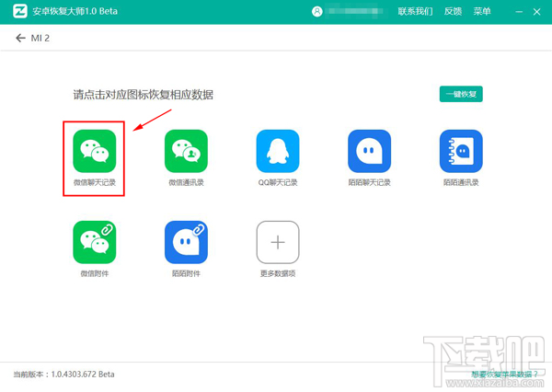Open WeChat chat records recovery (微信聊天记录)
Screen dimensions: 552x392
pos(95,151)
